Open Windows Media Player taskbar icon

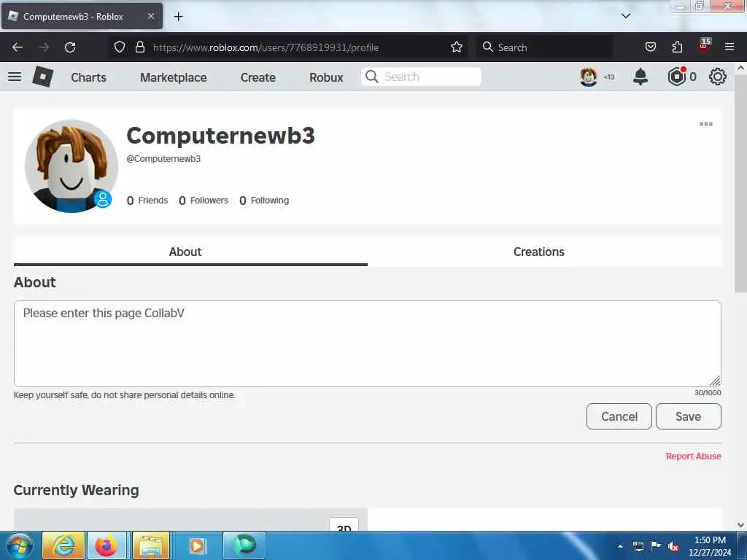tap(197, 545)
